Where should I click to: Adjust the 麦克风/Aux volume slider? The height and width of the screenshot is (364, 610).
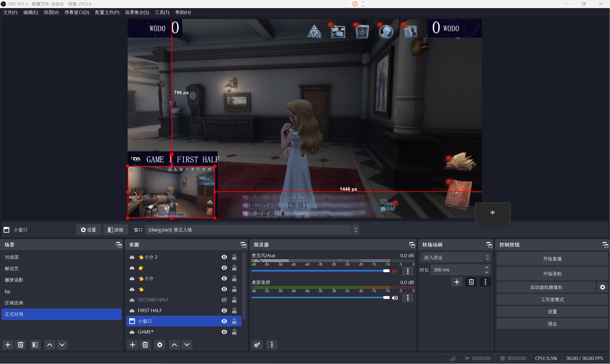pos(320,271)
